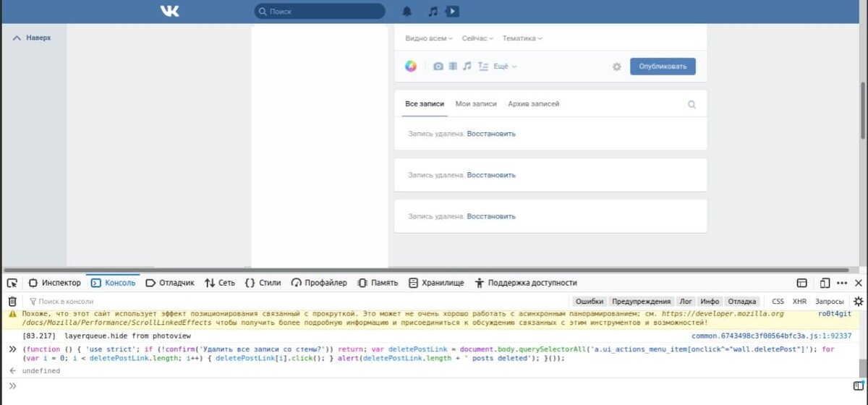Viewport: 868px width, 405px height.
Task: Select the Все записи wall tab
Action: tap(425, 104)
